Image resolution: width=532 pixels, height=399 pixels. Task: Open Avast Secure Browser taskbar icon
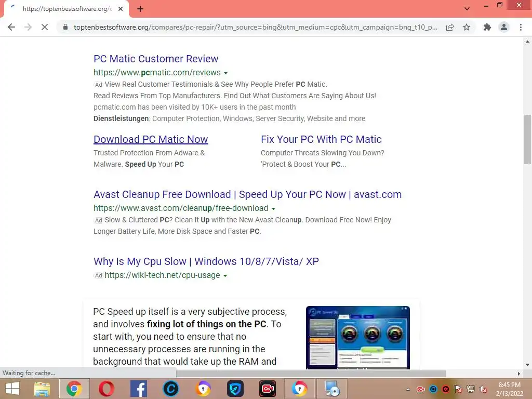pyautogui.click(x=203, y=389)
